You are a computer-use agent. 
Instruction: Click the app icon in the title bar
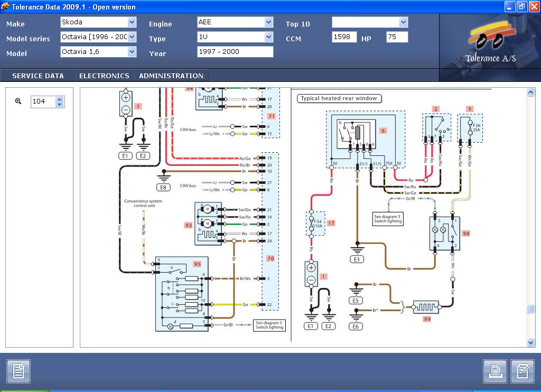5,6
